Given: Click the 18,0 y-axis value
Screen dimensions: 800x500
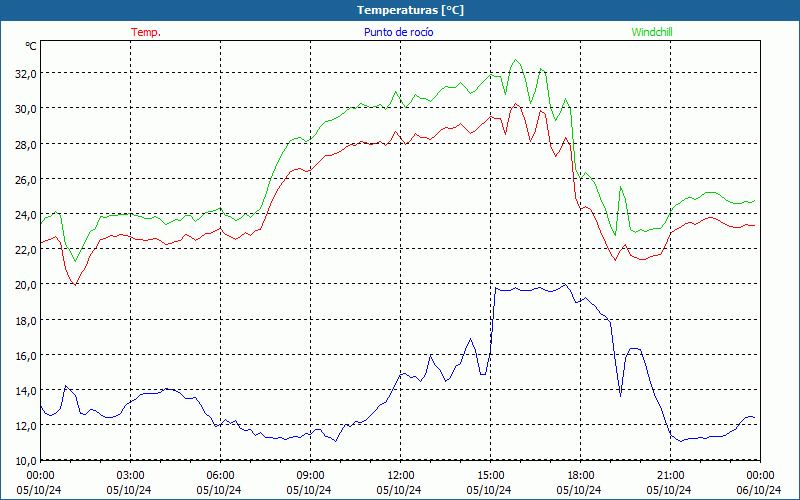Looking at the screenshot, I should pos(27,320).
